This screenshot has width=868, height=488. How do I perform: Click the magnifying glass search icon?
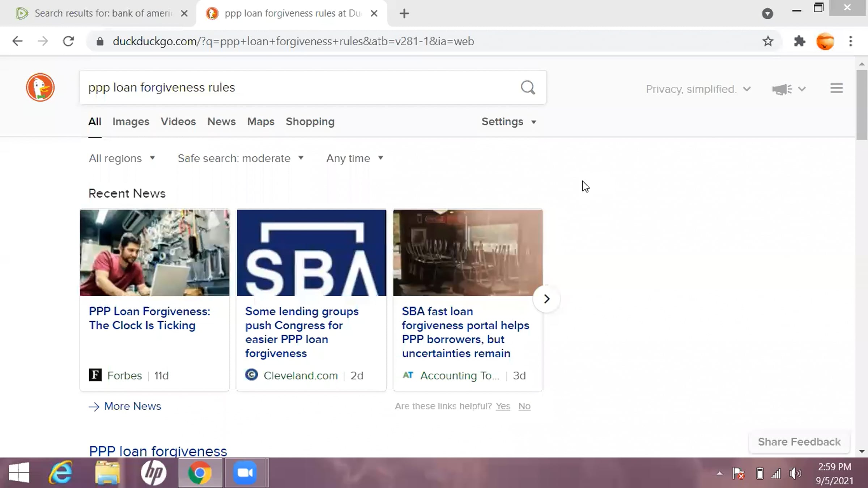[528, 88]
